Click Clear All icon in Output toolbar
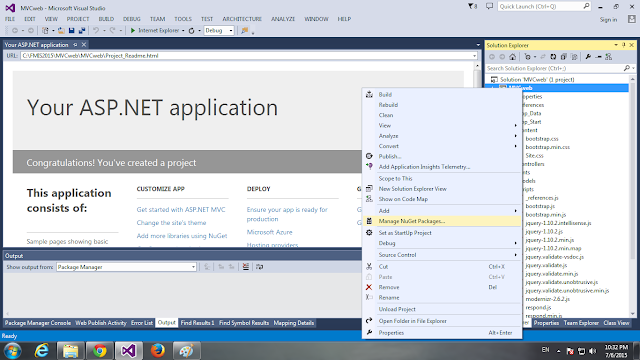Screen dimensions: 640x360 [x=246, y=267]
